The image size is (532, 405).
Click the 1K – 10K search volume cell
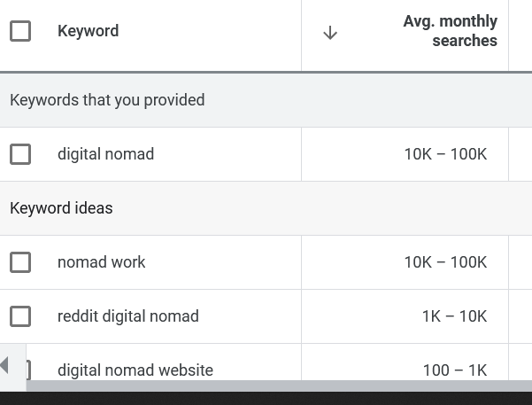454,316
